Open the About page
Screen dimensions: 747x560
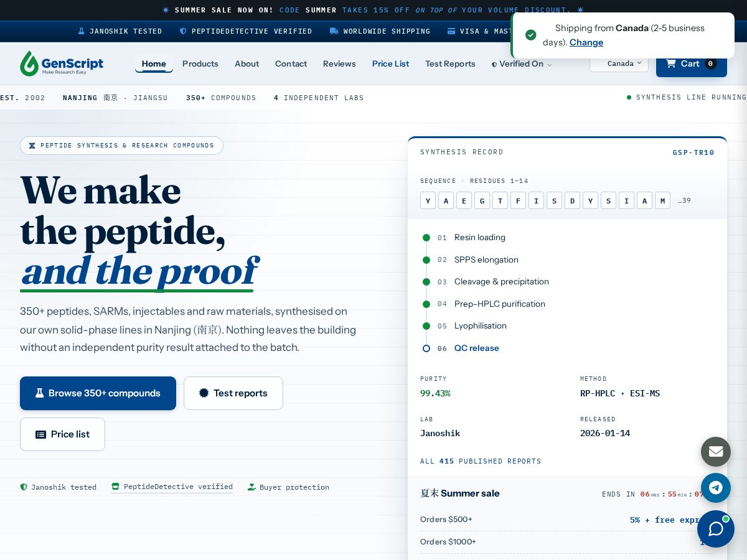[247, 63]
